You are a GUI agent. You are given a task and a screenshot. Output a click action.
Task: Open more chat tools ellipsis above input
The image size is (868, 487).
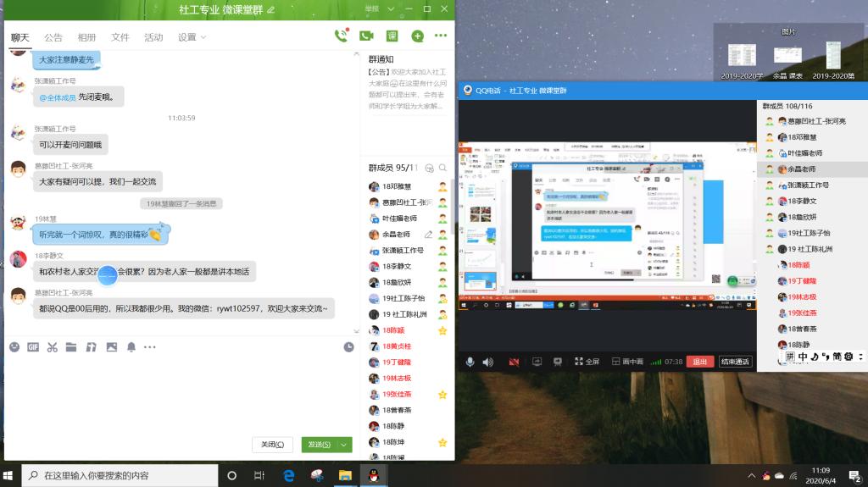[150, 347]
